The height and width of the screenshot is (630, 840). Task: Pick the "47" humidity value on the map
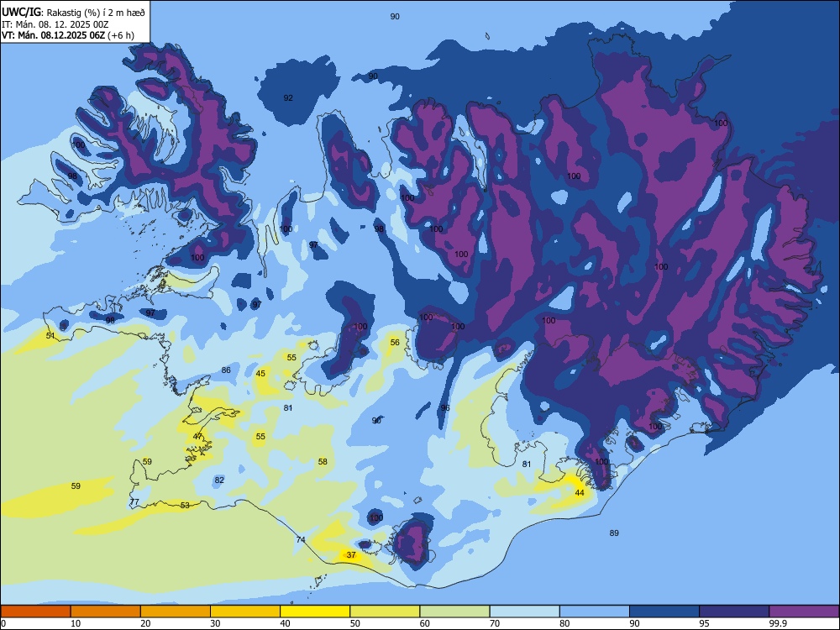click(x=197, y=436)
